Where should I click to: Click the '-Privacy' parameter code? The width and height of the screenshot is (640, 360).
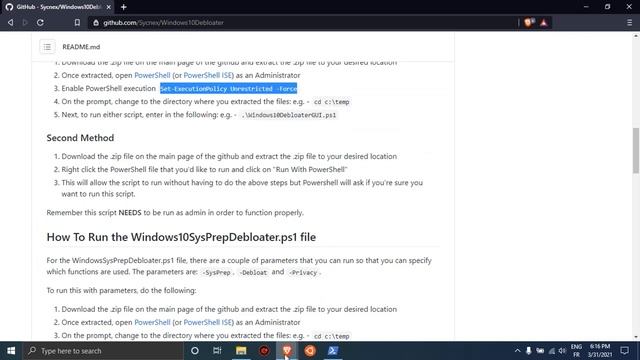click(x=302, y=272)
